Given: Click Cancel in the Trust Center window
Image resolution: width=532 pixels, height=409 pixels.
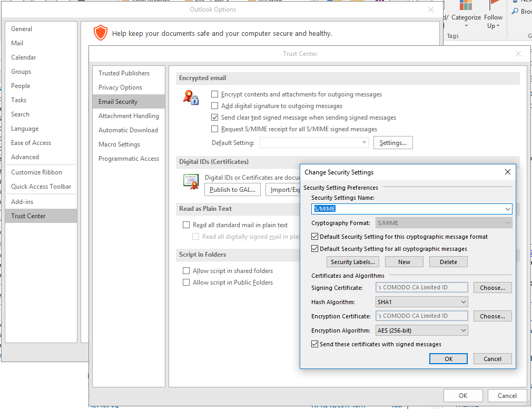Looking at the screenshot, I should point(507,395).
